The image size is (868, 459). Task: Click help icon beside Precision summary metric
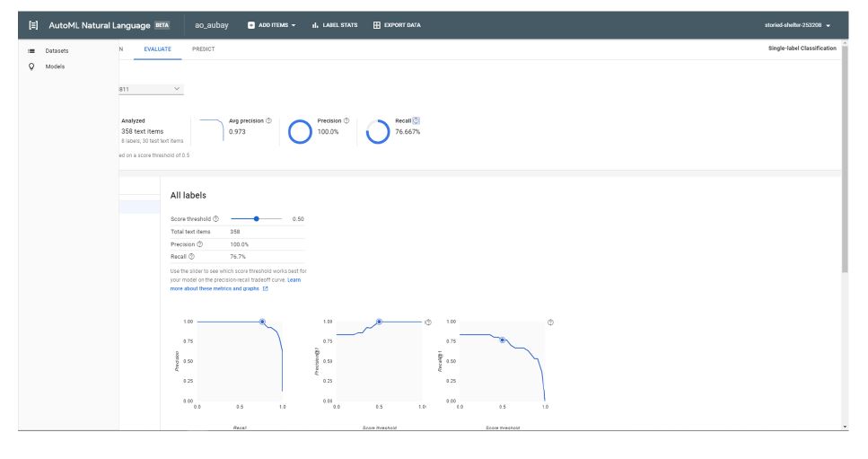coord(346,120)
